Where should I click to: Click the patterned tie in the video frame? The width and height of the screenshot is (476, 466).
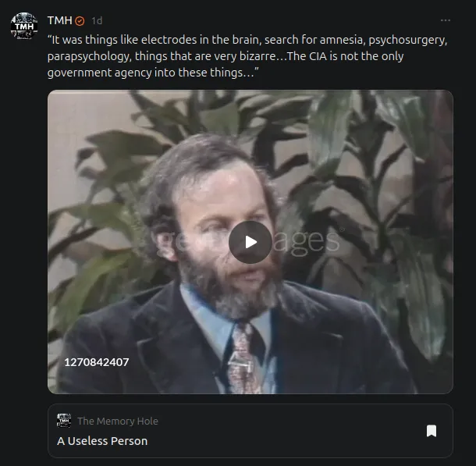coord(242,358)
